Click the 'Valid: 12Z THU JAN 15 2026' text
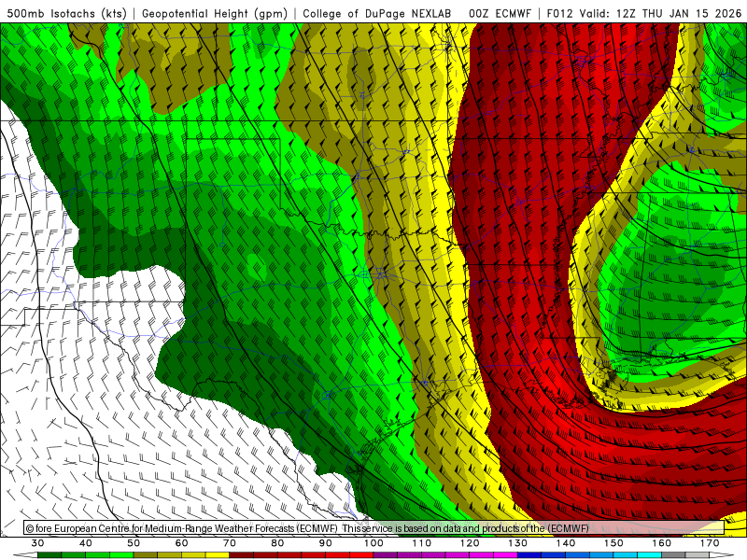This screenshot has width=747, height=560. pos(662,14)
